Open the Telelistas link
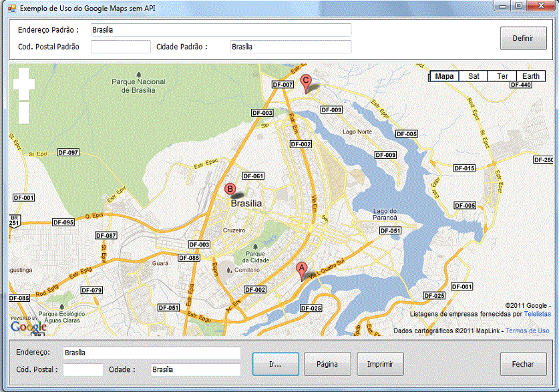This screenshot has height=392, width=559. pyautogui.click(x=537, y=313)
